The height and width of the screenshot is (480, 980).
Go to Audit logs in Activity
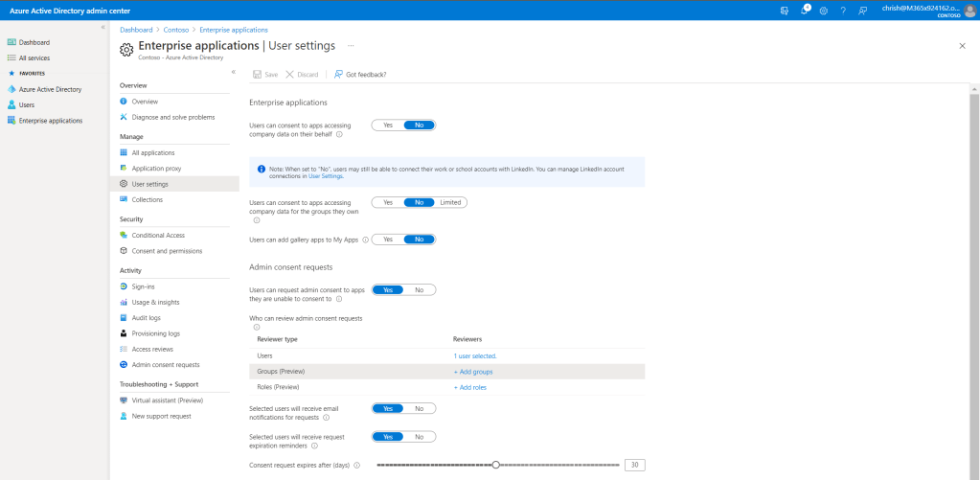pyautogui.click(x=146, y=317)
